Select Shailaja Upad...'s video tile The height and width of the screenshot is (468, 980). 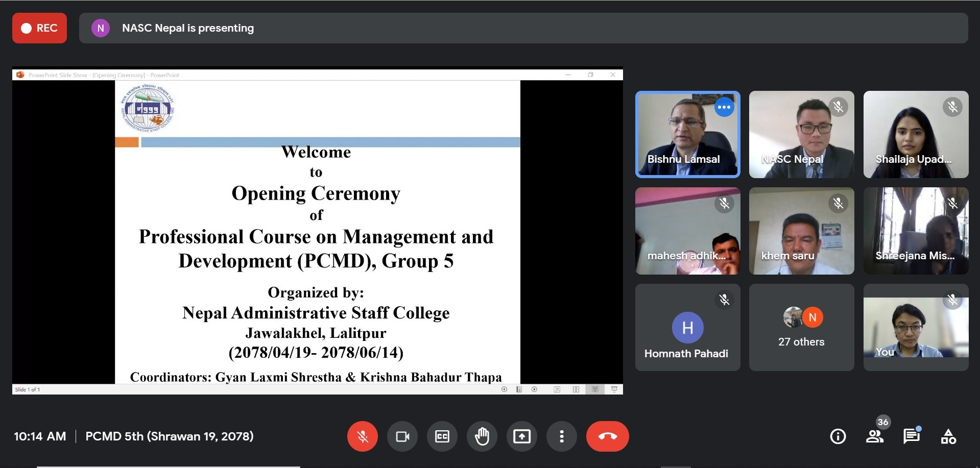tap(916, 135)
